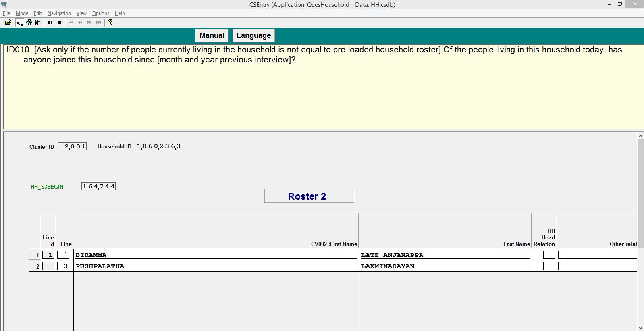Minimize the CSEntry window
Image resolution: width=644 pixels, height=331 pixels.
click(609, 4)
